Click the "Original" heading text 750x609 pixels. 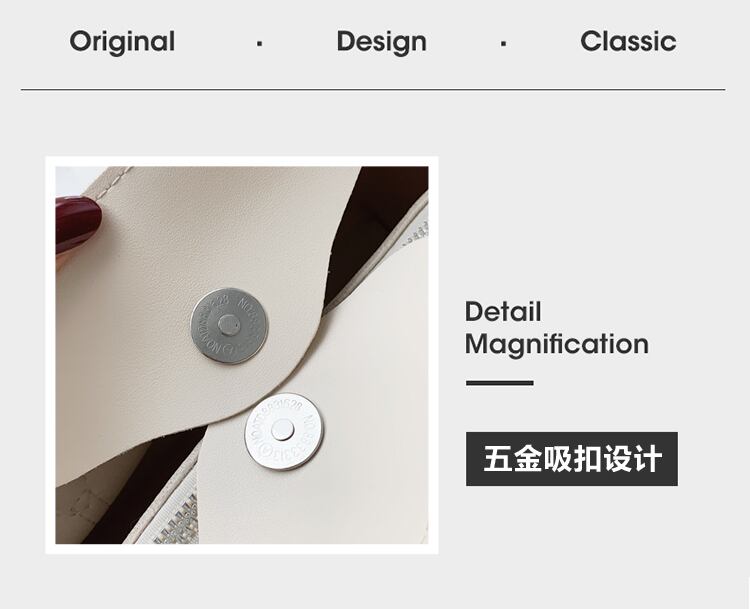(x=122, y=42)
